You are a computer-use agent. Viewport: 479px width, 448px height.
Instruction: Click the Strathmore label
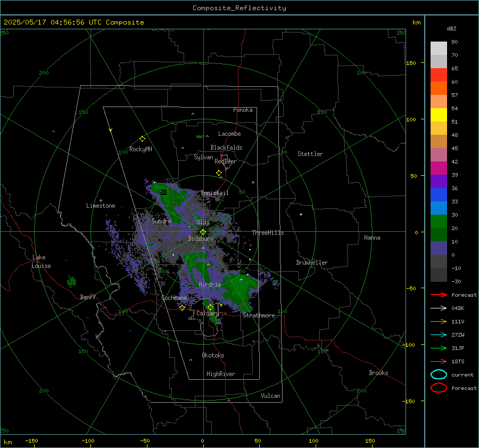[x=259, y=315]
